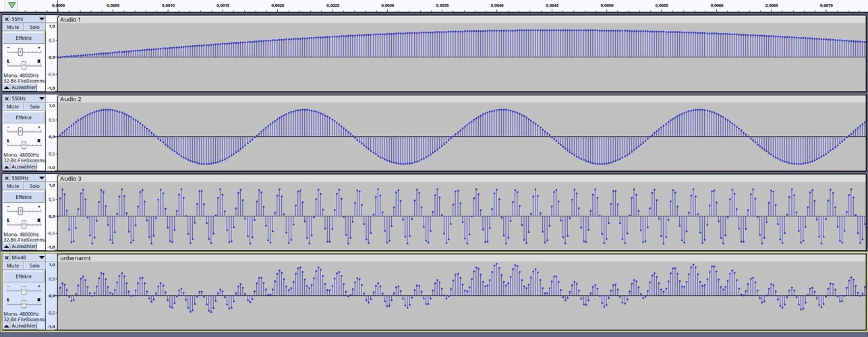Mute the 556Hz track
Image resolution: width=868 pixels, height=337 pixels.
click(x=13, y=106)
